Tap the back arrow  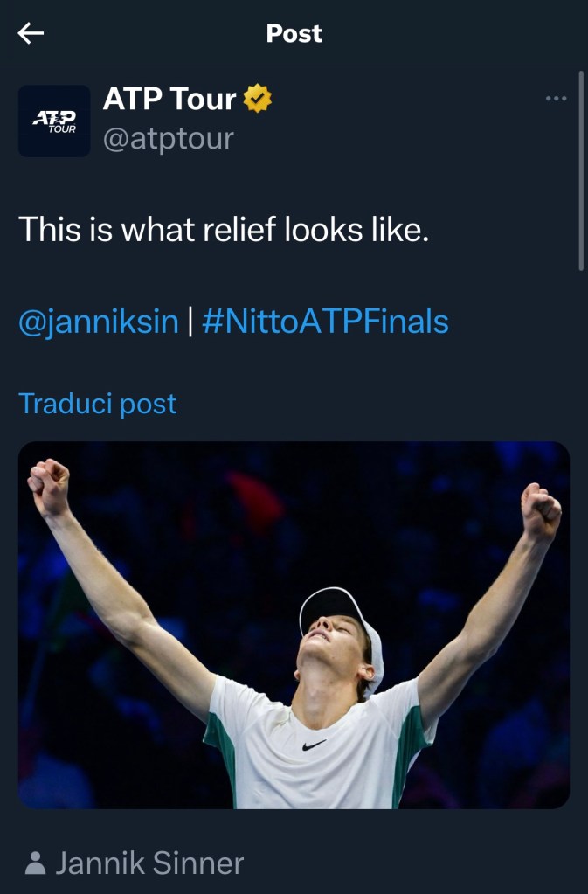tap(31, 33)
